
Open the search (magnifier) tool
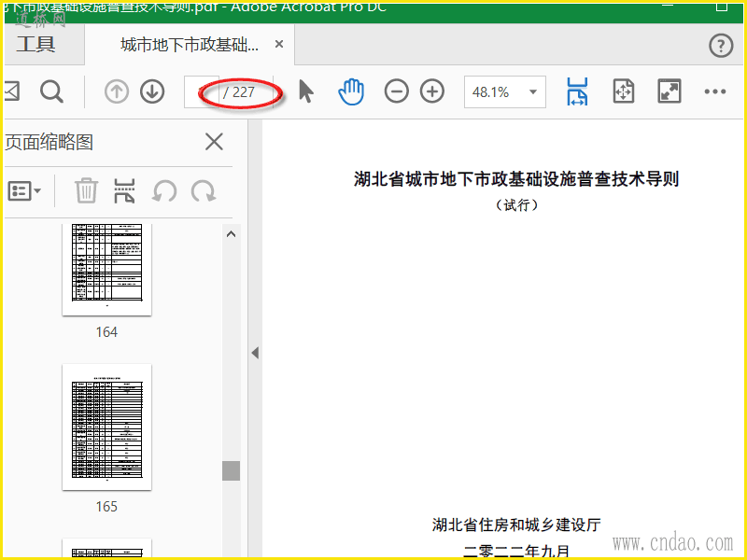(x=51, y=91)
